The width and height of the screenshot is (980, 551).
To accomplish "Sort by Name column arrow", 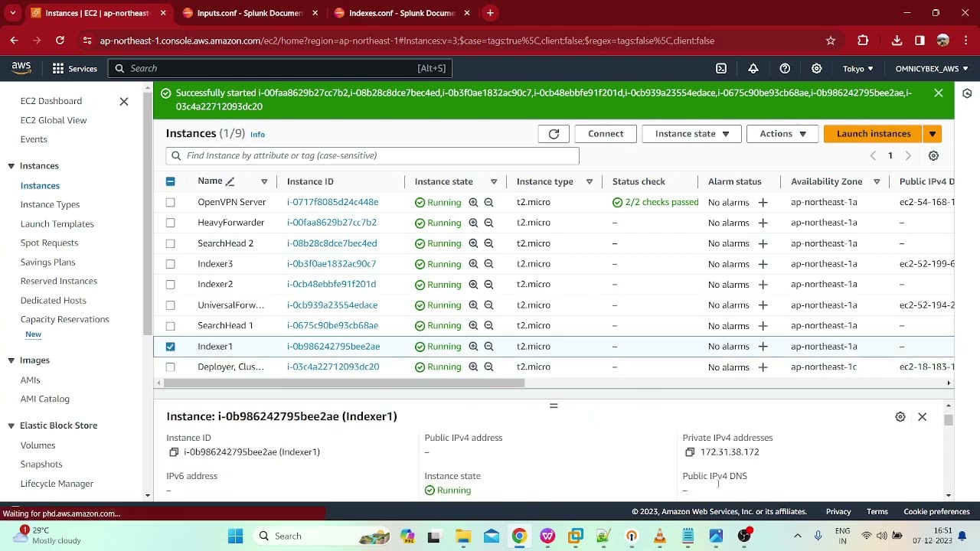I will [264, 181].
